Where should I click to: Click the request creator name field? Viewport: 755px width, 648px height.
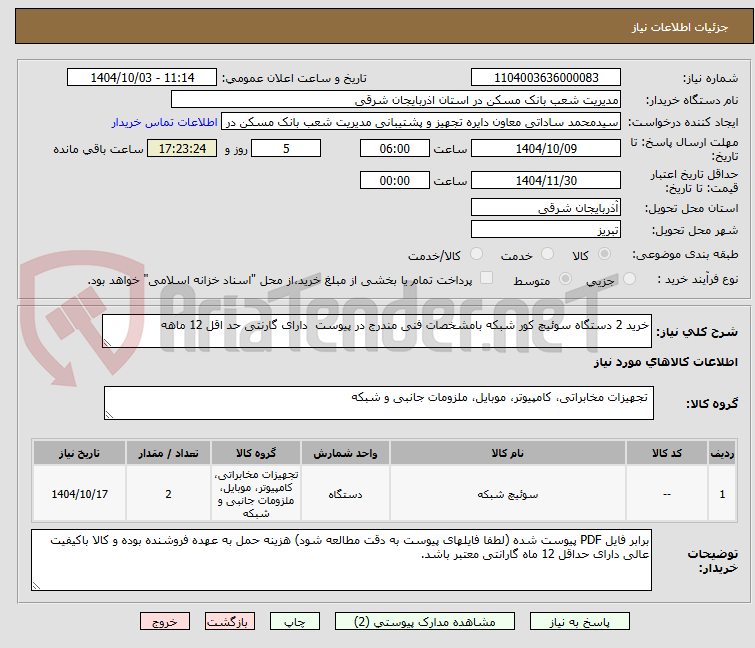point(421,122)
